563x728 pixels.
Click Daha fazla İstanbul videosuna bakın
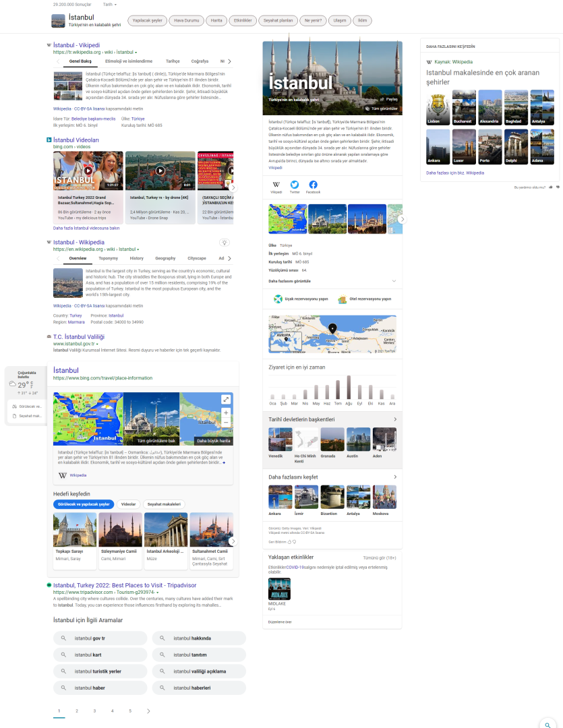click(x=86, y=228)
